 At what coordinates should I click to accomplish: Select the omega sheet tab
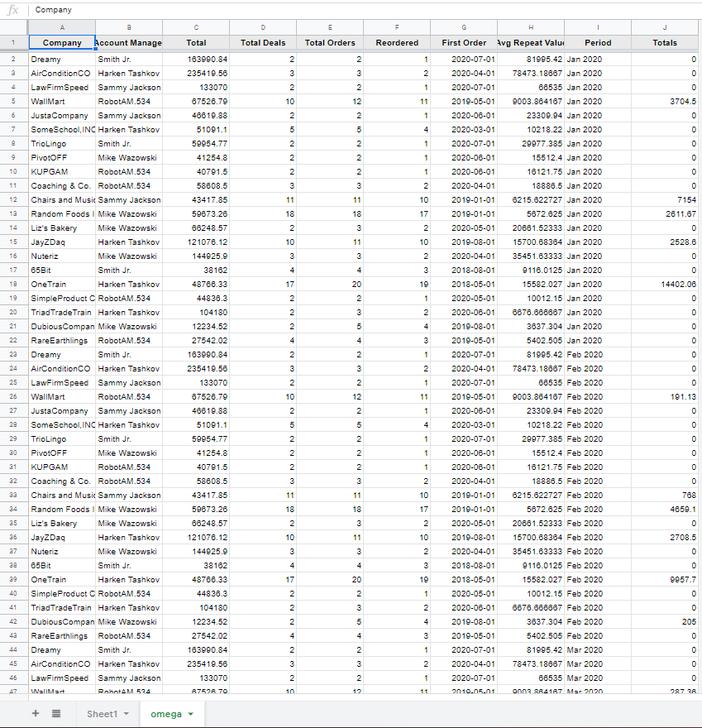165,714
